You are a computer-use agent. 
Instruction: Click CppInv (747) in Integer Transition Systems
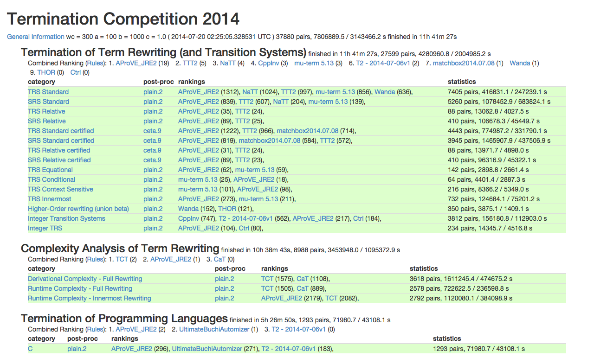(x=189, y=218)
